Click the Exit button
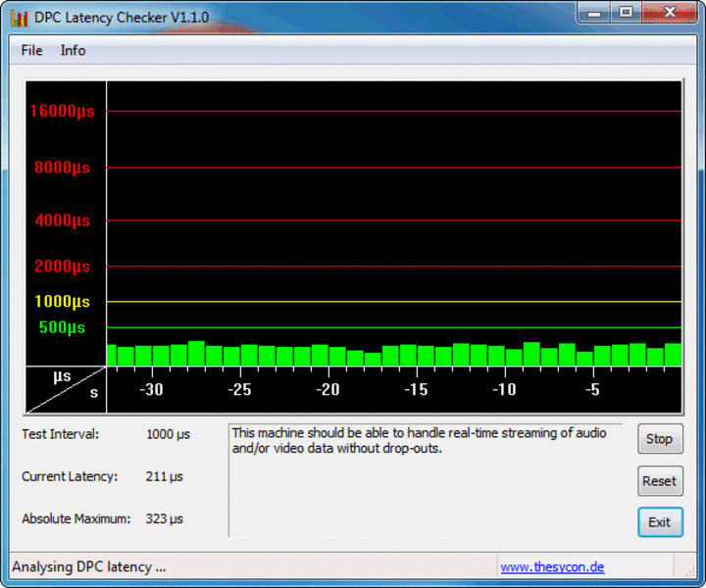706x588 pixels. point(660,522)
